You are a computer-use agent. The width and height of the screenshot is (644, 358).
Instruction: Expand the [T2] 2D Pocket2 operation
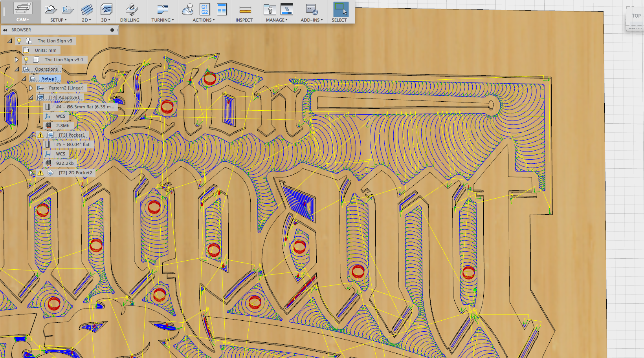click(x=31, y=173)
